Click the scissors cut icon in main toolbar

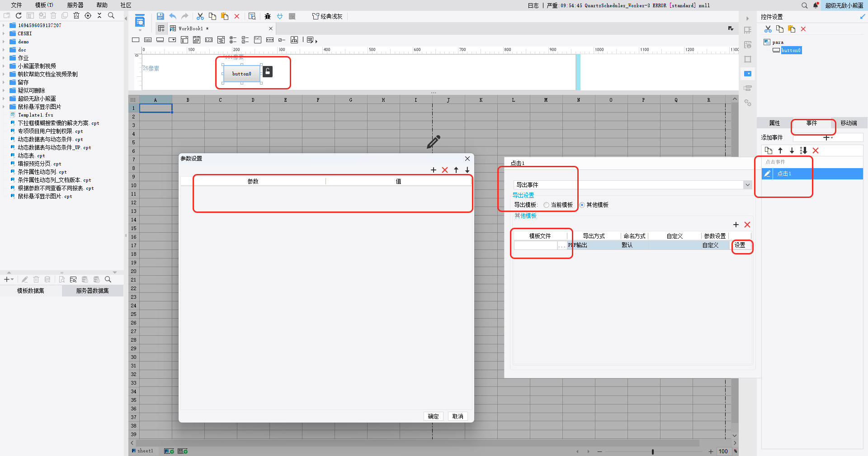pyautogui.click(x=200, y=16)
